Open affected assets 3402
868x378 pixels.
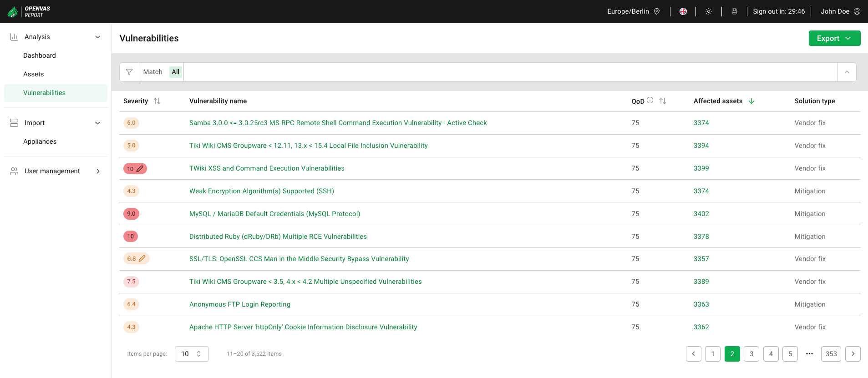pos(701,214)
